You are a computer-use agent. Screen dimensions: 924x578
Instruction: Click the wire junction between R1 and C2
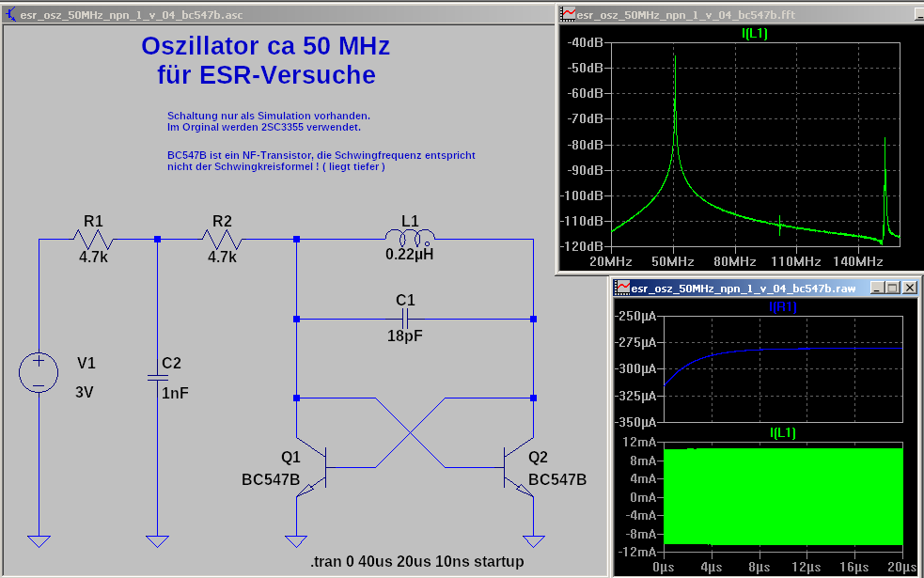click(157, 240)
